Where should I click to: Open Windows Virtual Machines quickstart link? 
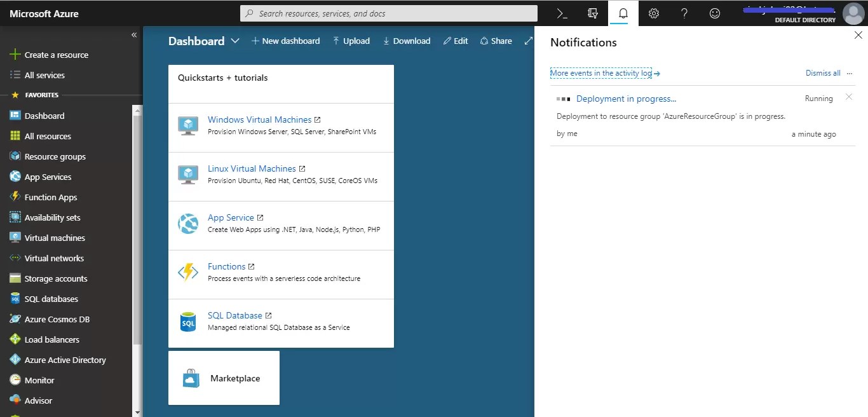click(x=259, y=120)
